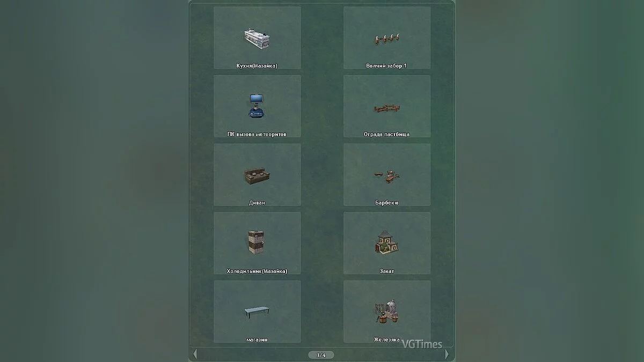
Task: Select the Закат house building icon
Action: [x=386, y=242]
